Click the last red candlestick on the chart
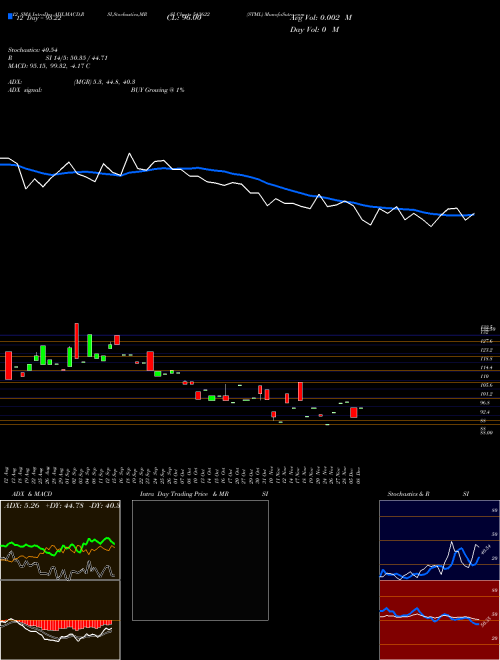 (354, 412)
